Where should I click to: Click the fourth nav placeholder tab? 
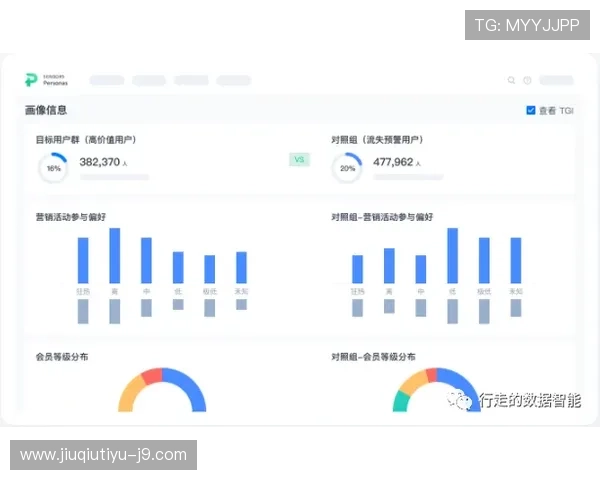[x=233, y=80]
